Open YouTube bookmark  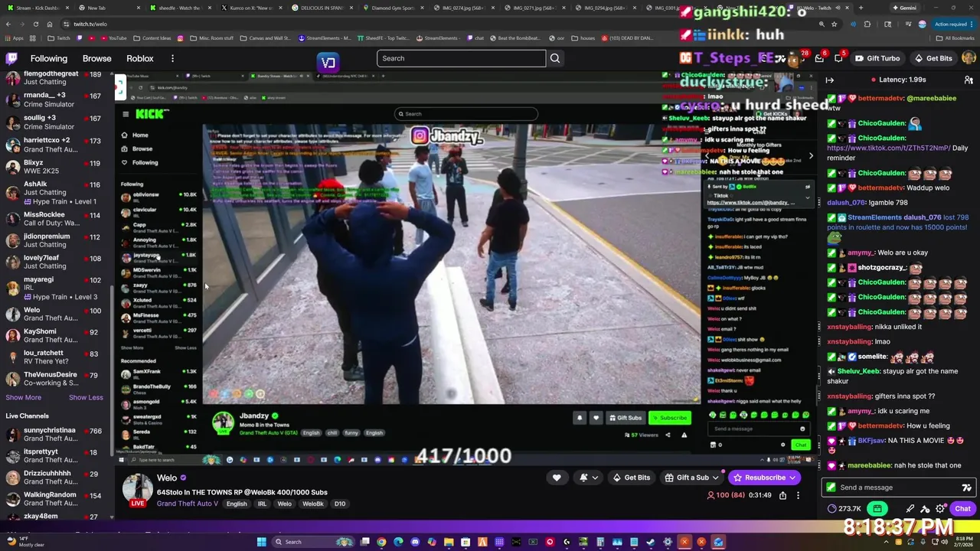click(x=113, y=37)
